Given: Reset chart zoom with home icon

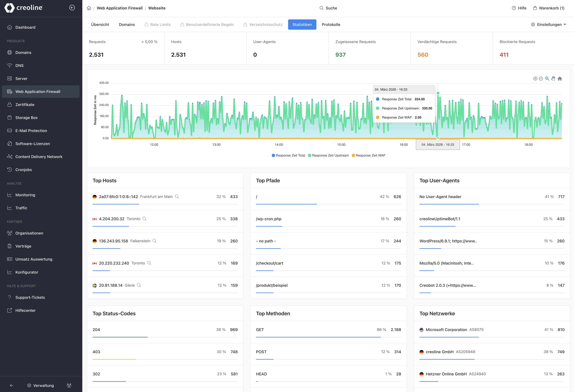Looking at the screenshot, I should pyautogui.click(x=560, y=79).
